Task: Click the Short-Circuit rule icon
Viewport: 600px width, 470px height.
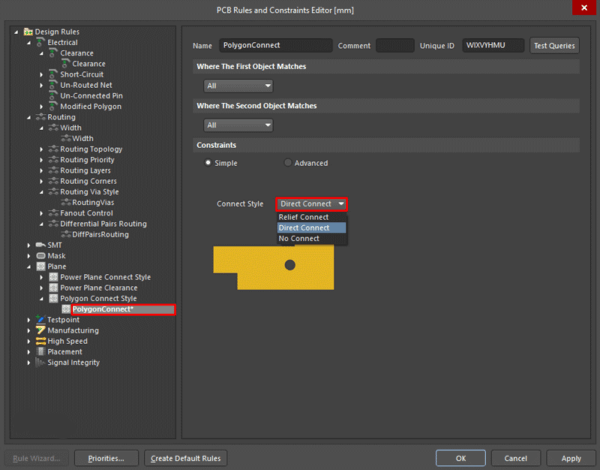Action: [53, 74]
